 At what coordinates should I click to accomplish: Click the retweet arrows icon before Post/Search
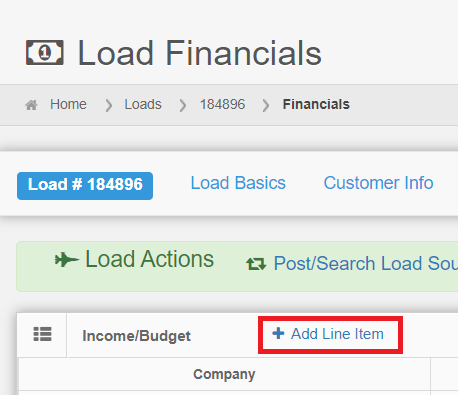coord(256,264)
